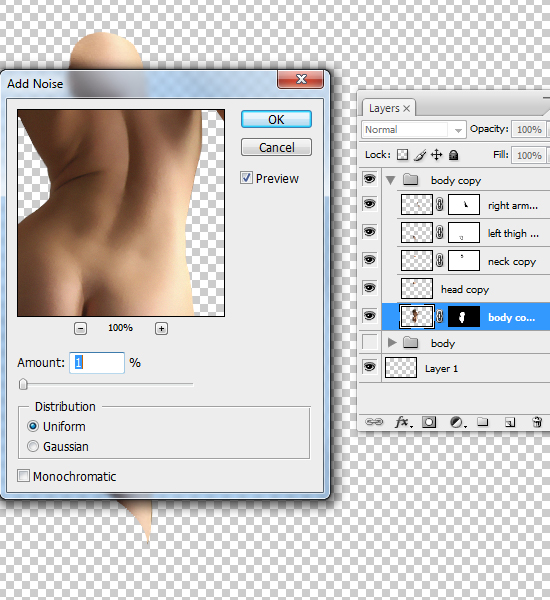Hide the neck copy layer

(x=369, y=260)
